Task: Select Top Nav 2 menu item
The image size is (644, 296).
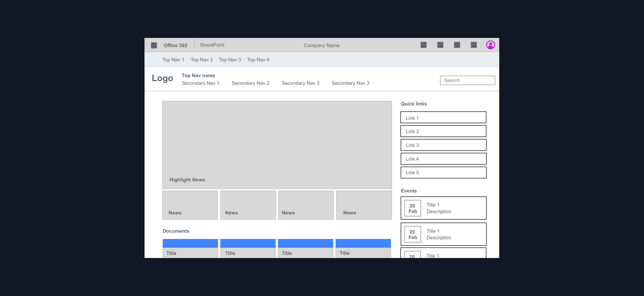Action: click(x=201, y=60)
